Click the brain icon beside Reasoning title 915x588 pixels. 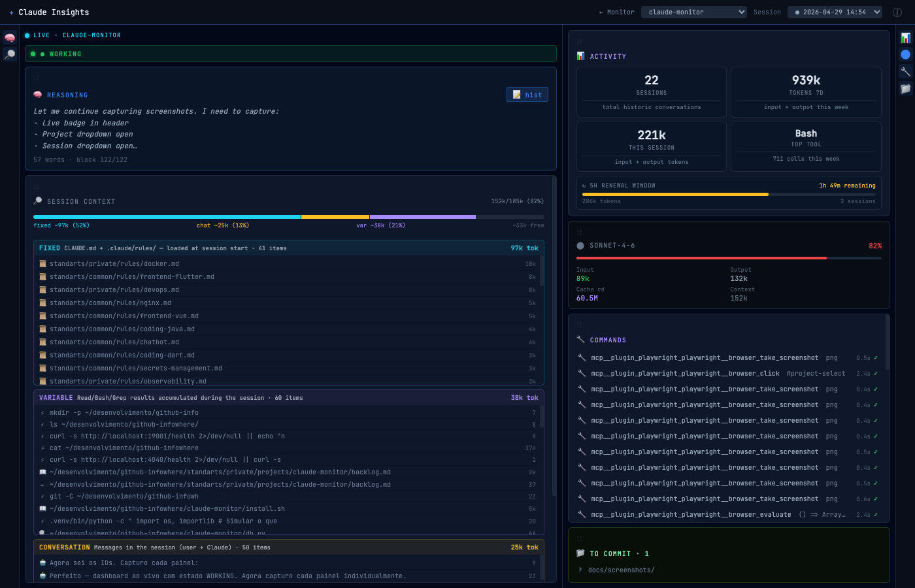point(38,95)
